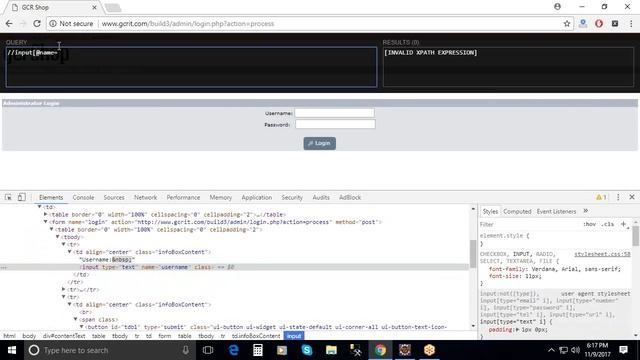The width and height of the screenshot is (640, 360).
Task: Close the DevTools panel
Action: (x=632, y=197)
